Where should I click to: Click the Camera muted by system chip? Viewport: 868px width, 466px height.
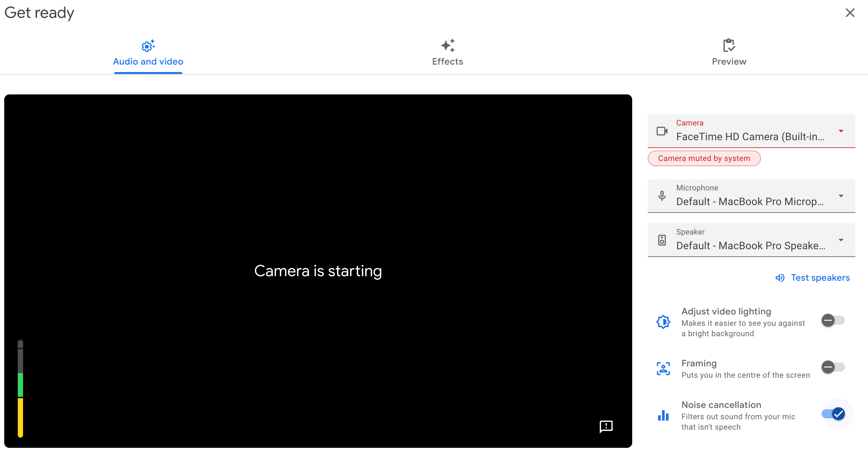tap(704, 158)
